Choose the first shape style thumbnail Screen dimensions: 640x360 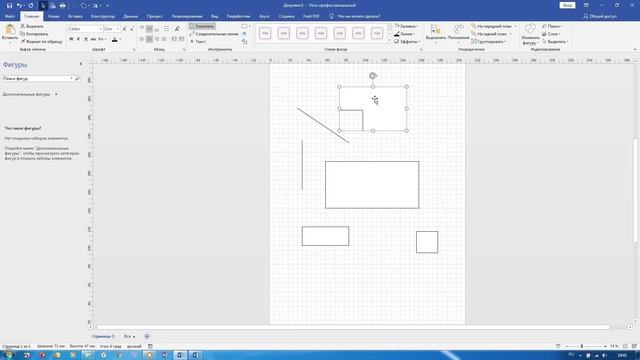tap(265, 33)
